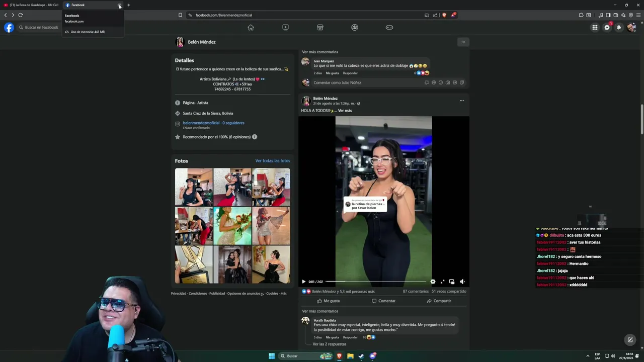Image resolution: width=644 pixels, height=362 pixels.
Task: Open Messenger chats icon
Action: 607,28
